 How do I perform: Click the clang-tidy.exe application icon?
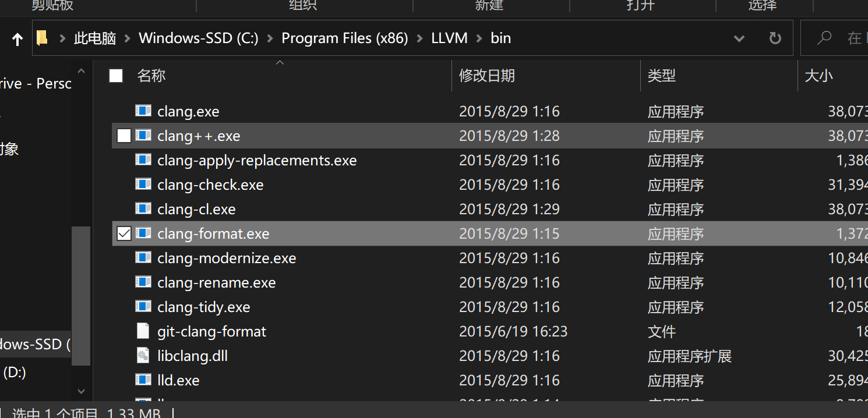[143, 306]
